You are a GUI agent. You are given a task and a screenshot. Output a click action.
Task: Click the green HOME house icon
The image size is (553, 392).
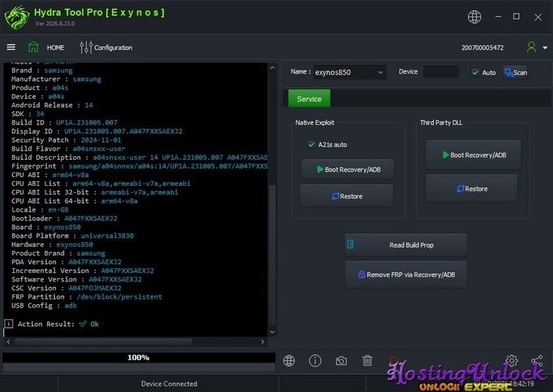[34, 47]
